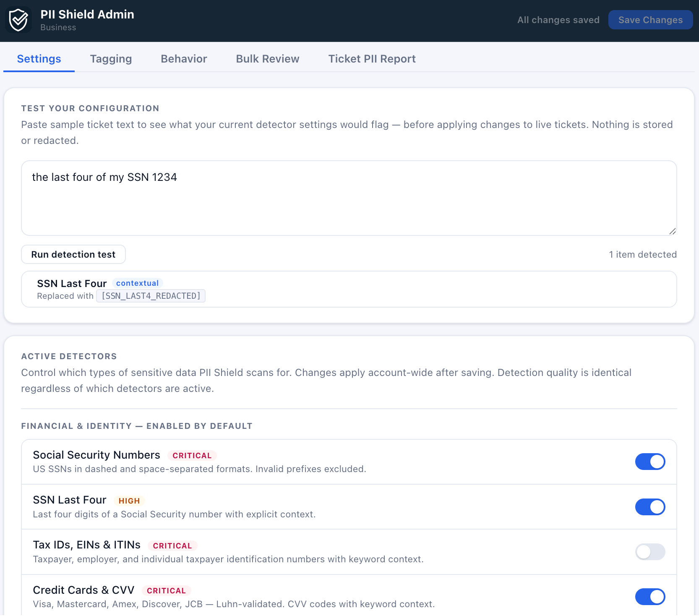Click the 'All changes saved' status text
Screen dimensions: 699x616
pyautogui.click(x=558, y=20)
